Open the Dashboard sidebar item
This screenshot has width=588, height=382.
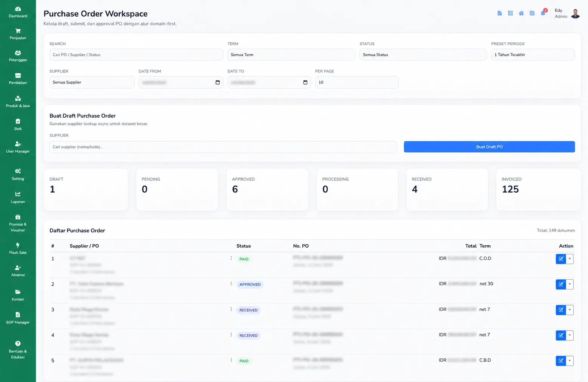(18, 12)
